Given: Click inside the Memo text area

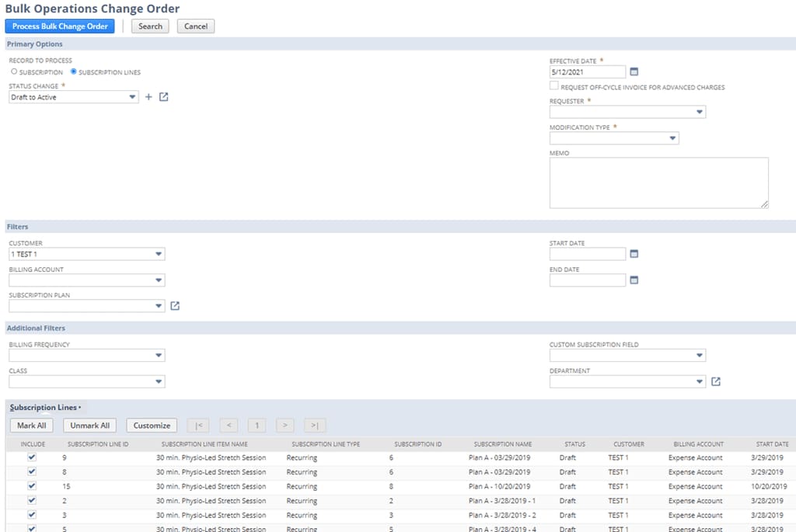Looking at the screenshot, I should [x=659, y=183].
